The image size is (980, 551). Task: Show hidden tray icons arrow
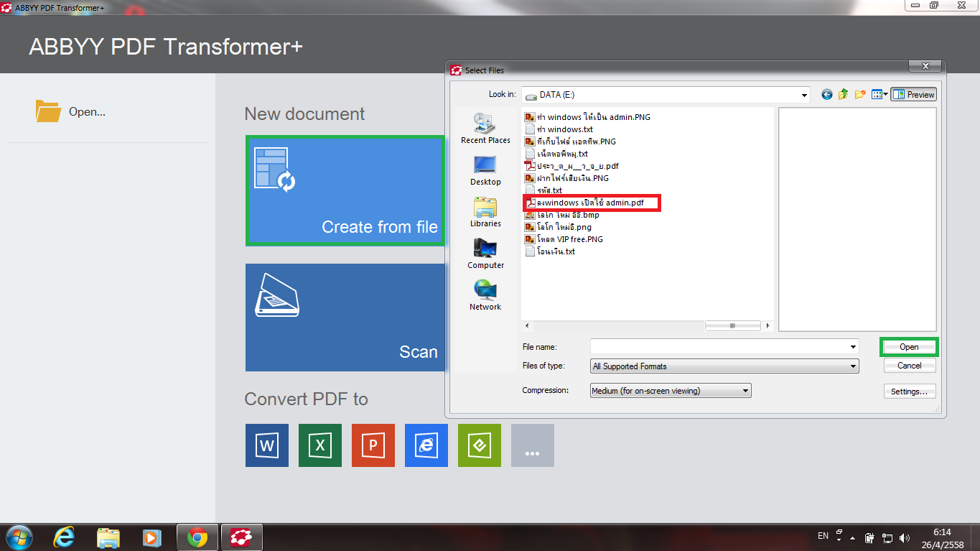pos(852,538)
